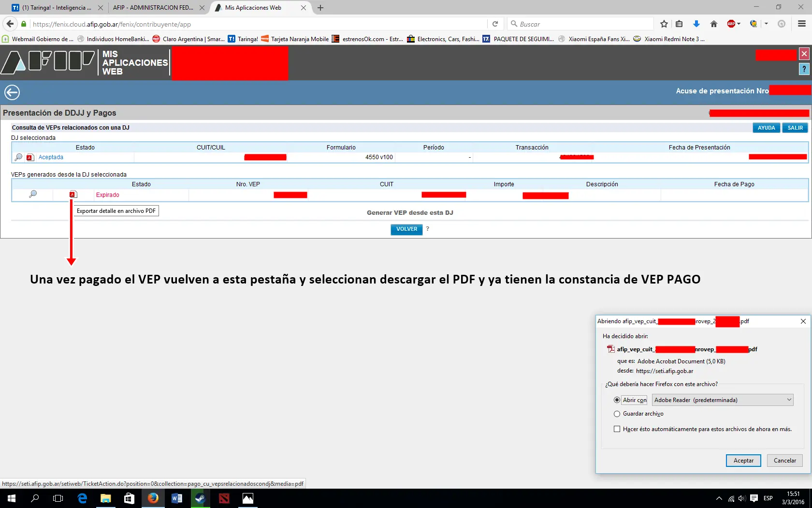This screenshot has height=508, width=812.
Task: Select the 'Guardar archivo' radio option
Action: (617, 414)
